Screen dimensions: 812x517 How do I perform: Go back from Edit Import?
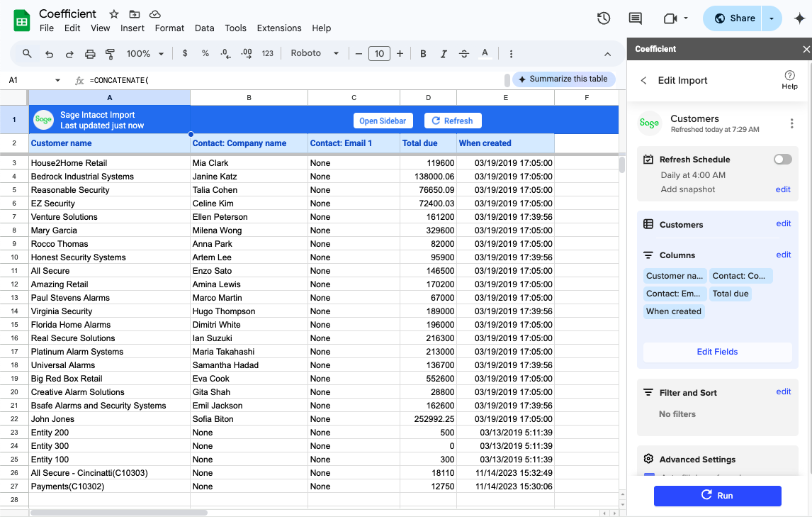[643, 80]
